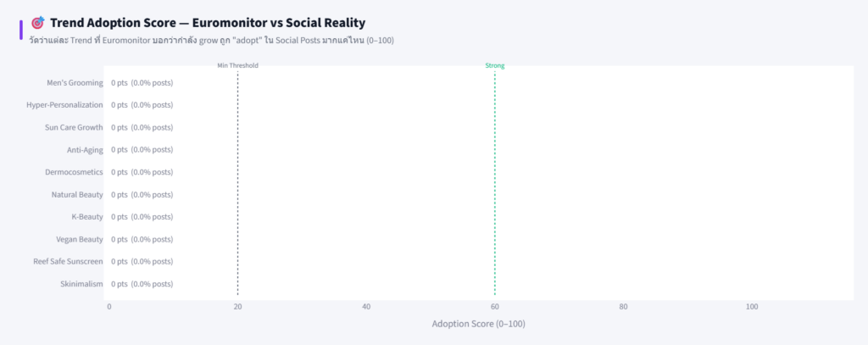868x345 pixels.
Task: Click the "Adoption Score (0–100)" axis title
Action: point(478,324)
